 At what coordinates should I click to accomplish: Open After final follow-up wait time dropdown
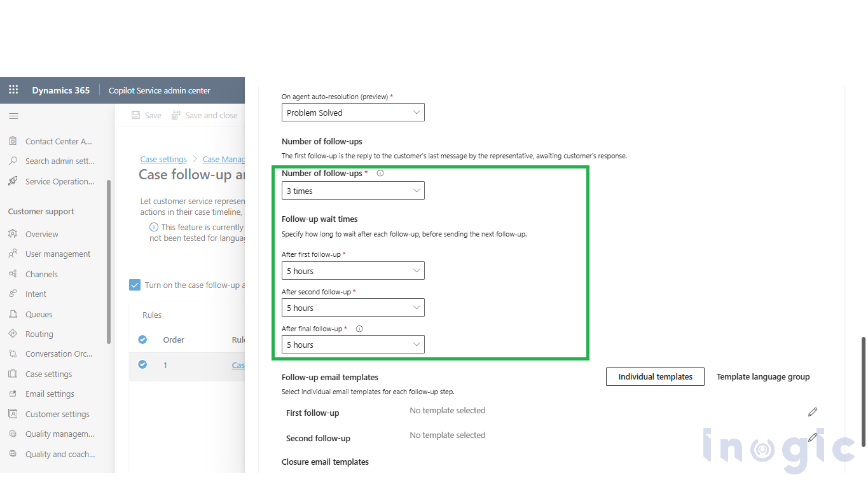(x=353, y=345)
